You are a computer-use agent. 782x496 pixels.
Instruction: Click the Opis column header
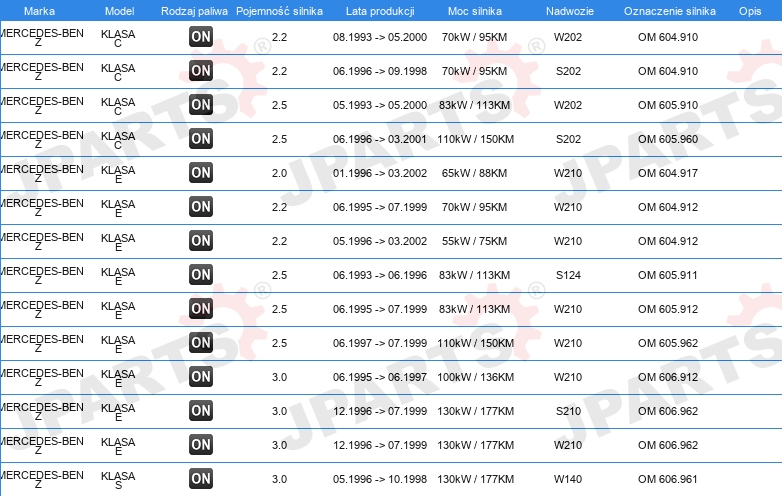point(750,11)
